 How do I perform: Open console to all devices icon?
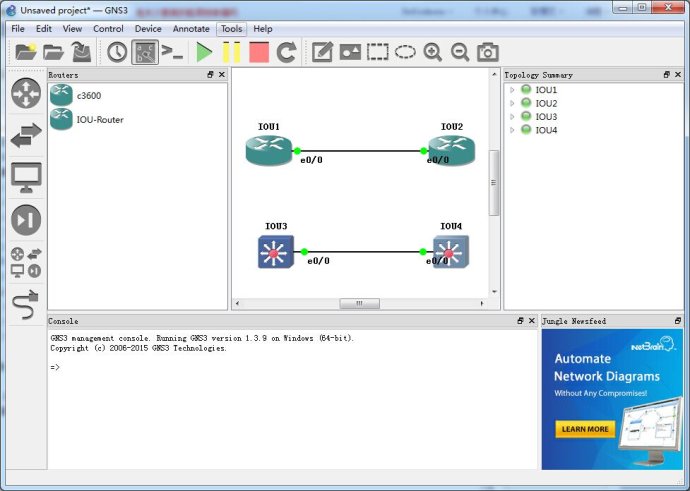pyautogui.click(x=172, y=52)
